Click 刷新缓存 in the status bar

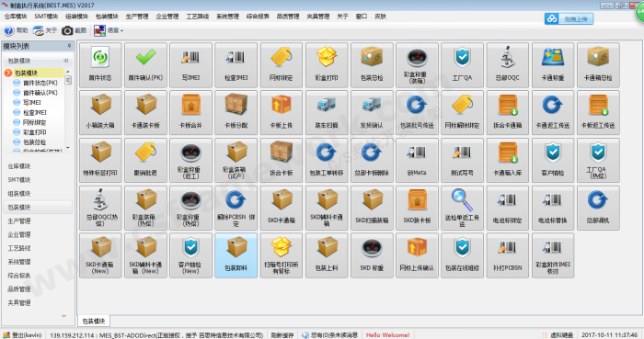point(282,335)
